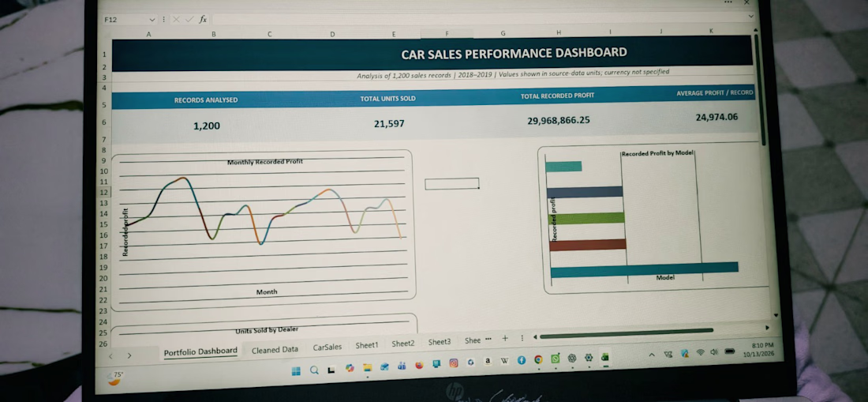This screenshot has width=868, height=402.
Task: Open File Explorer from the taskbar
Action: pyautogui.click(x=368, y=368)
